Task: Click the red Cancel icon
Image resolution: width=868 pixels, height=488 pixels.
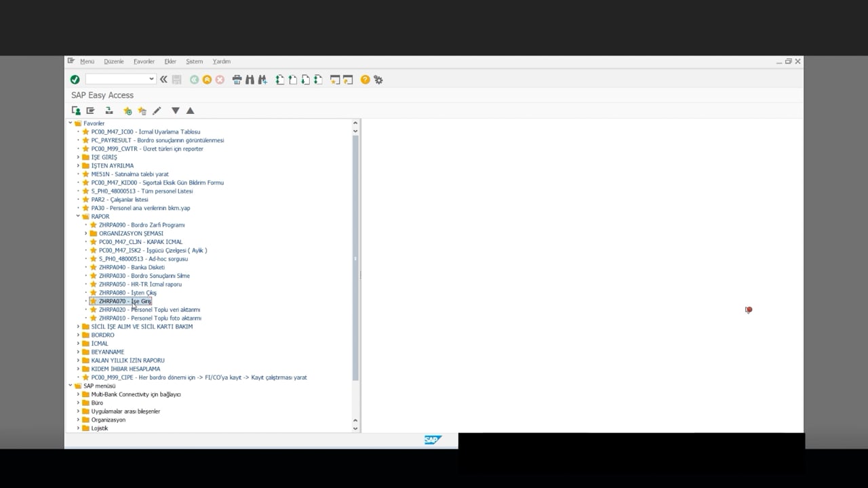Action: [x=220, y=79]
